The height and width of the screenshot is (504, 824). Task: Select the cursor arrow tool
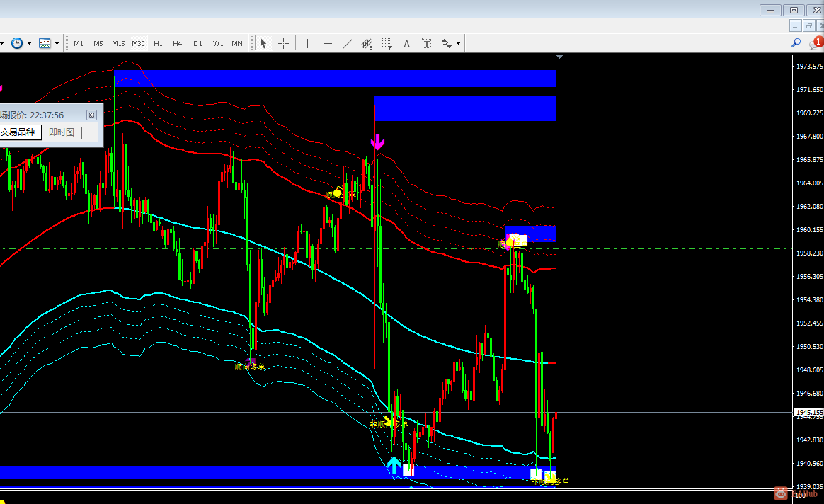(263, 44)
